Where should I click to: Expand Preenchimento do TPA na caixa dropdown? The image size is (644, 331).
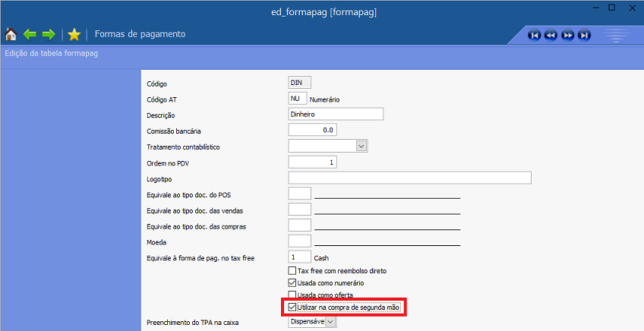click(330, 323)
